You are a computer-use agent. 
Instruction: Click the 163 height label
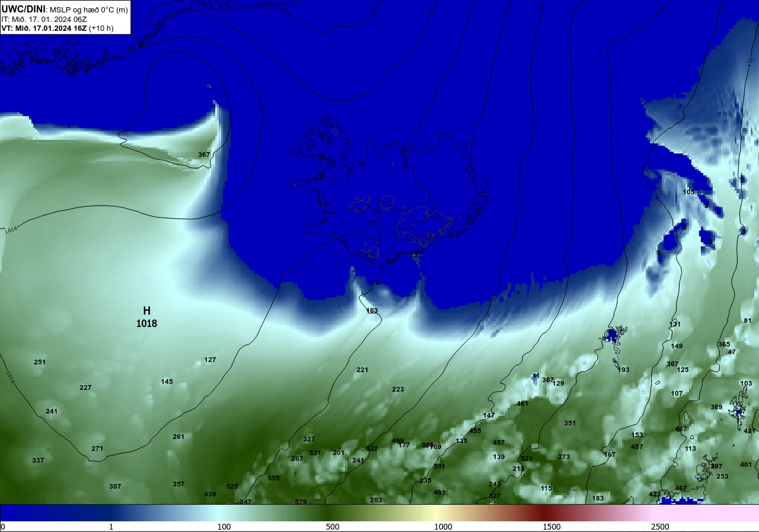pyautogui.click(x=372, y=310)
